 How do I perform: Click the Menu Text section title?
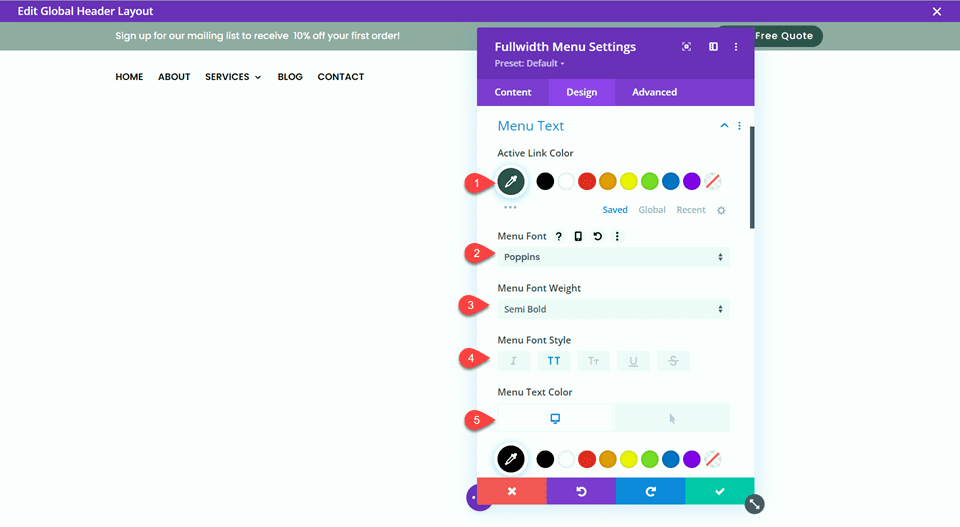coord(530,125)
